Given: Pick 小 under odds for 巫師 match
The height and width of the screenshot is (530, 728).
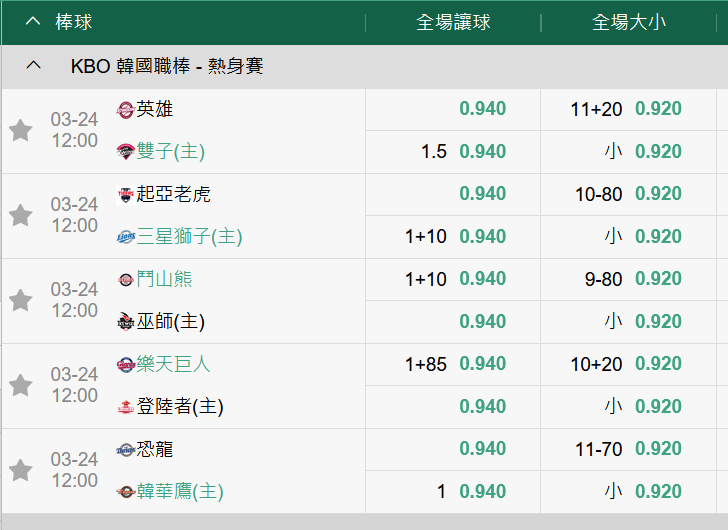Looking at the screenshot, I should [657, 322].
